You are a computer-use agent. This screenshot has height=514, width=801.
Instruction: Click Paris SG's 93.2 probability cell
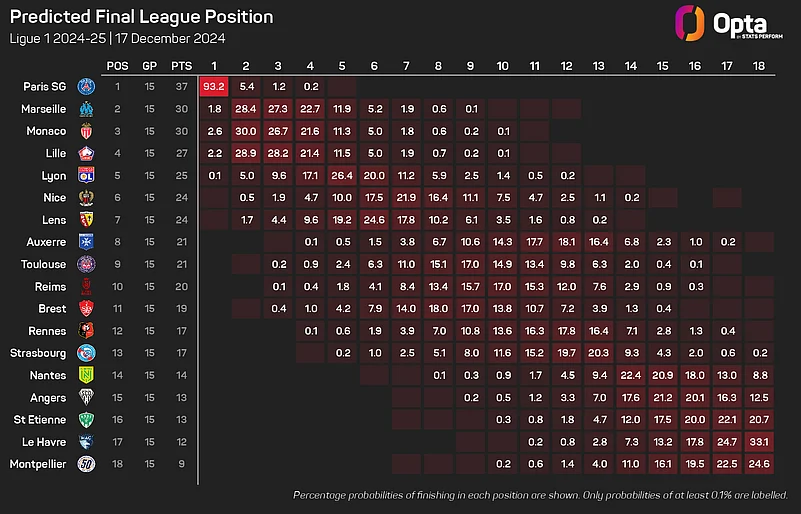[213, 87]
